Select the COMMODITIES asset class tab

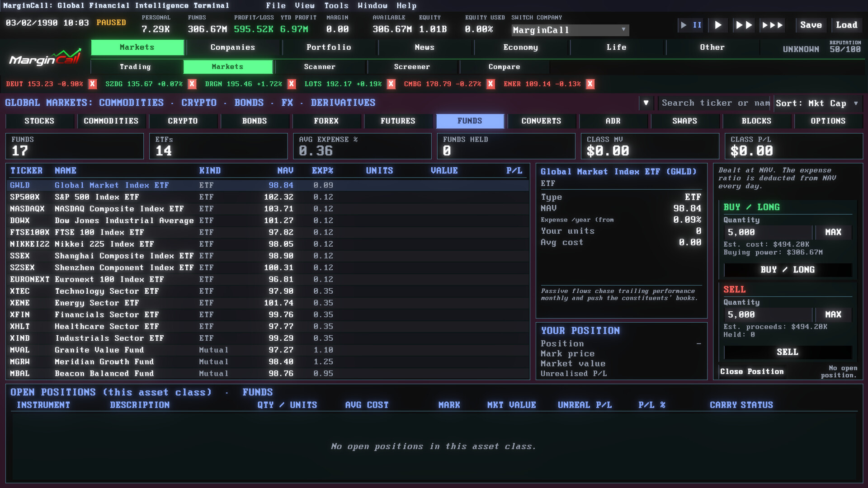coord(111,121)
